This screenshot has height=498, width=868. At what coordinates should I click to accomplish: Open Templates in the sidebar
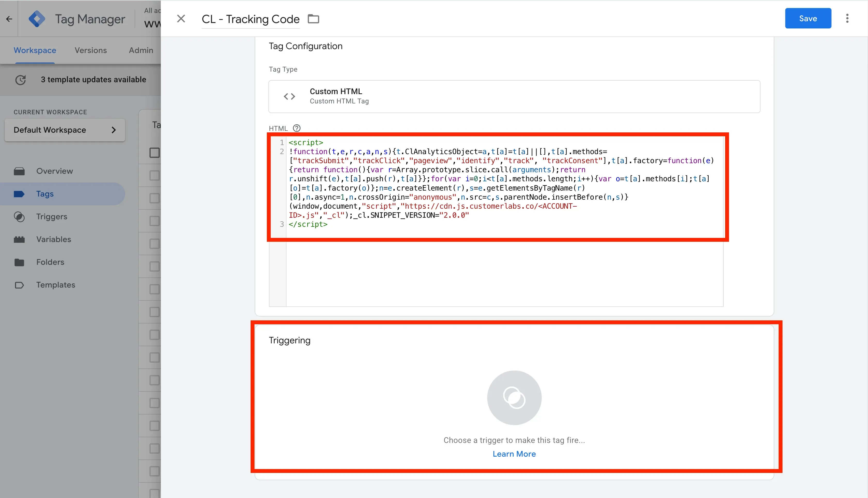(56, 285)
